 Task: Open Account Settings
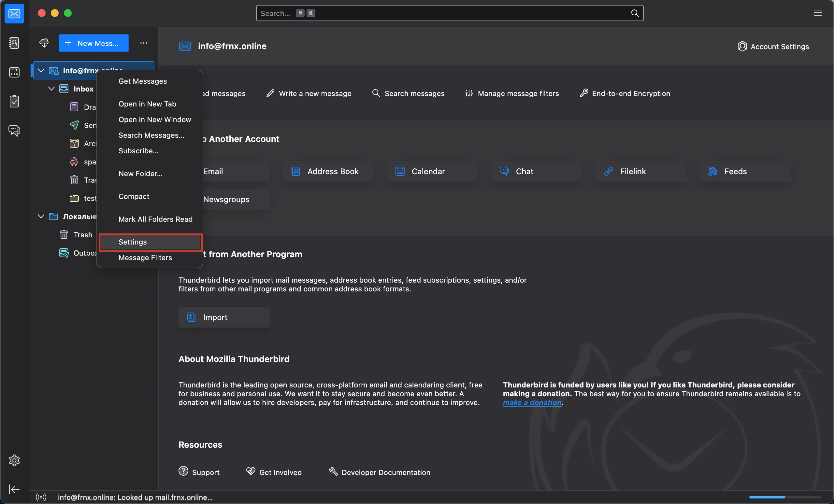773,46
